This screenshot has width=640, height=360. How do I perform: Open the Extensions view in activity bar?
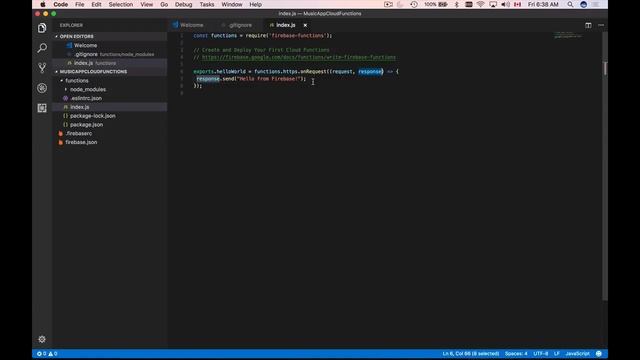pos(42,108)
